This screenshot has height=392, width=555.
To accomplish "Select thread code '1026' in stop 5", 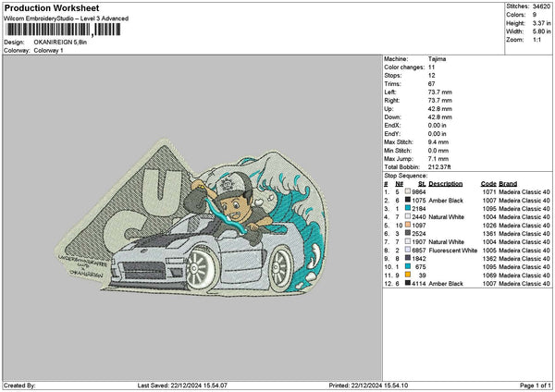I will coord(489,226).
